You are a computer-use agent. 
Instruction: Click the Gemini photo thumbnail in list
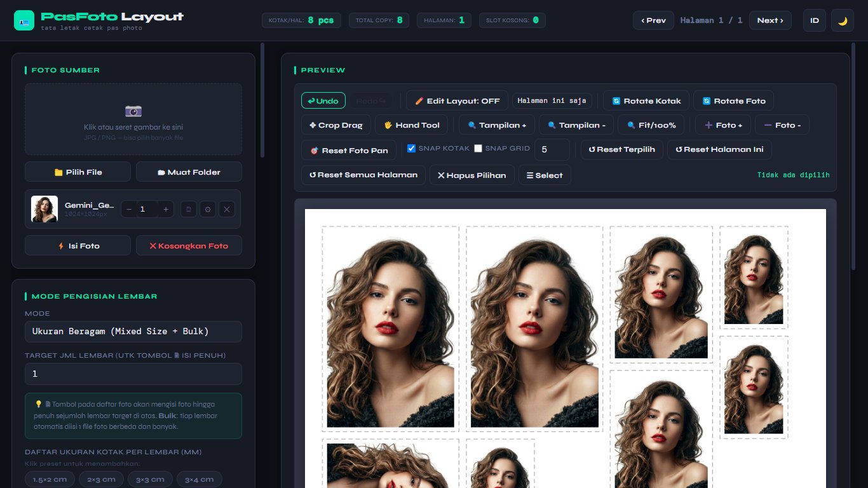pyautogui.click(x=44, y=209)
